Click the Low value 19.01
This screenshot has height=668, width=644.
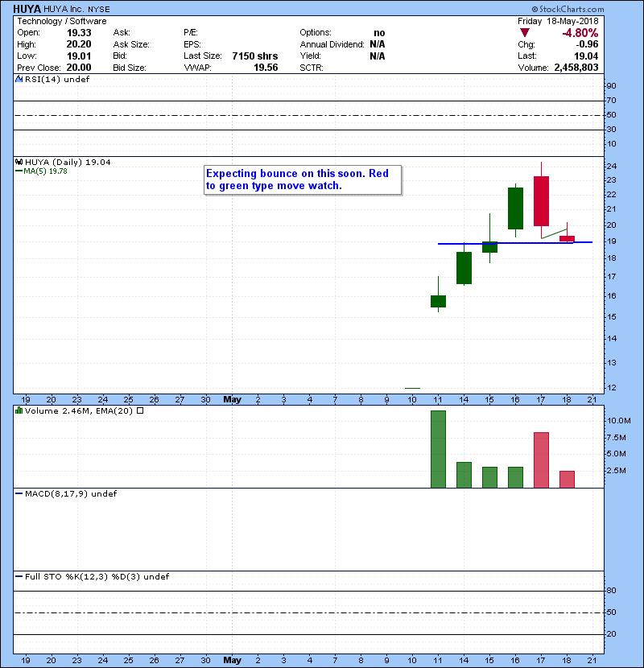79,56
